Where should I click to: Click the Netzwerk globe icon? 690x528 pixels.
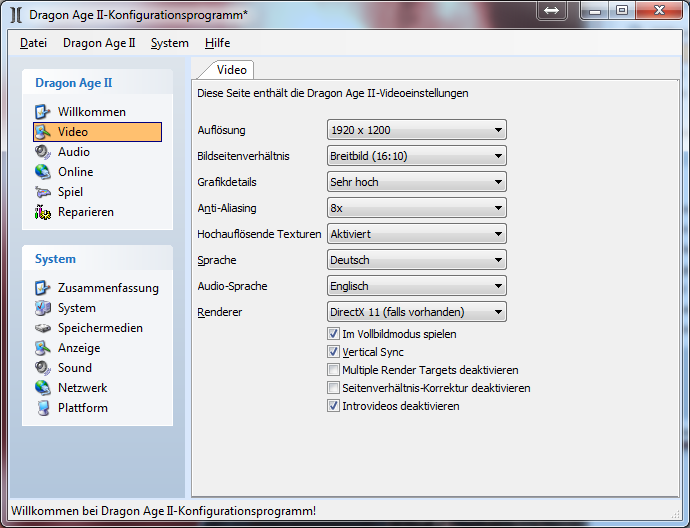coord(43,388)
